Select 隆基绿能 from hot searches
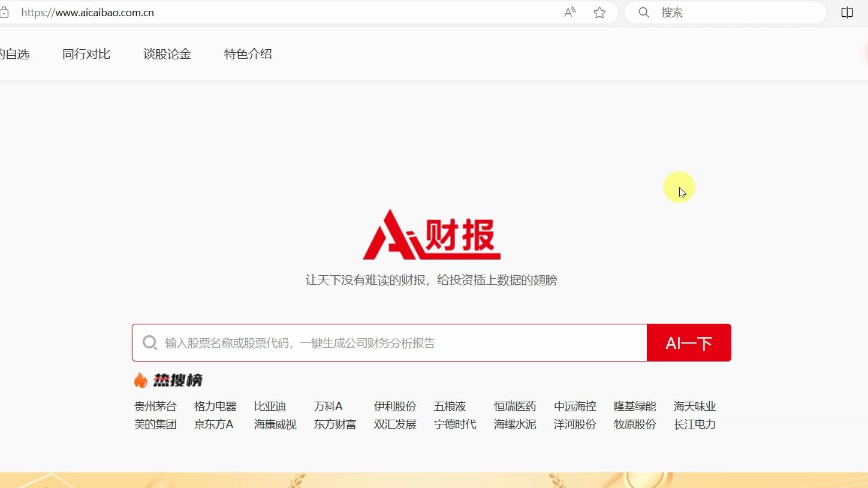868x488 pixels. [635, 406]
